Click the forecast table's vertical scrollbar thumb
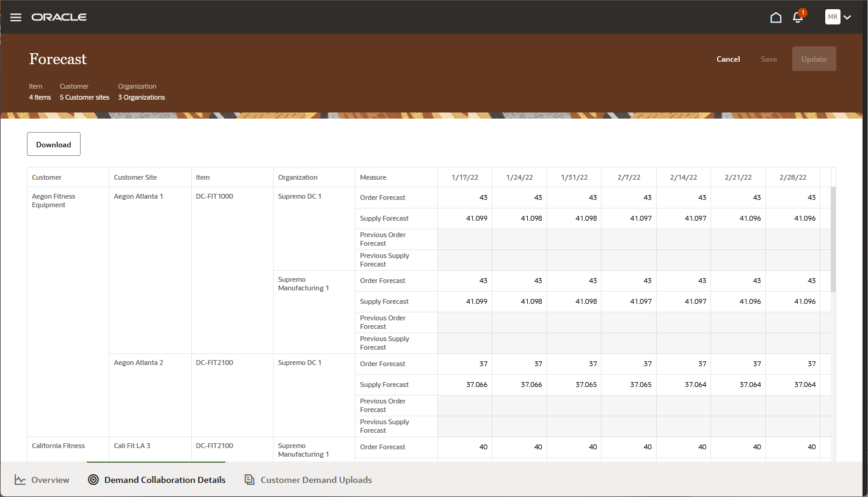The height and width of the screenshot is (497, 868). pos(833,240)
